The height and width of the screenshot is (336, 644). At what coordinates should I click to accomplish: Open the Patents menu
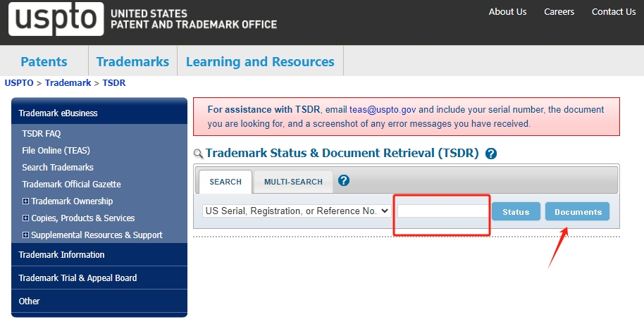(44, 61)
